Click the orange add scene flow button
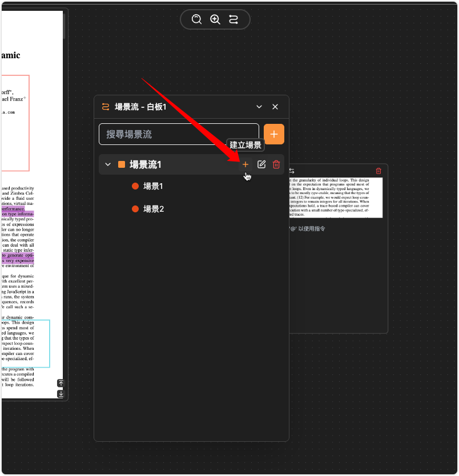The image size is (459, 476). (274, 134)
